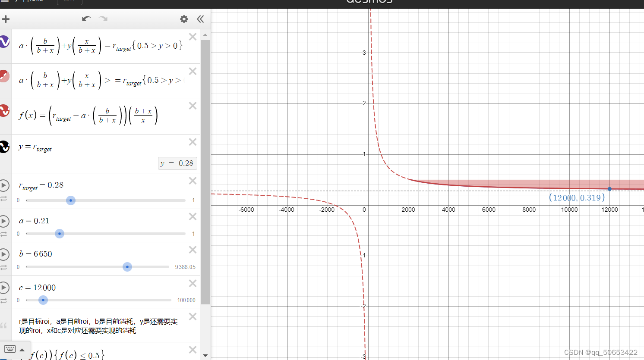Change loop mode of a slider

(3, 234)
